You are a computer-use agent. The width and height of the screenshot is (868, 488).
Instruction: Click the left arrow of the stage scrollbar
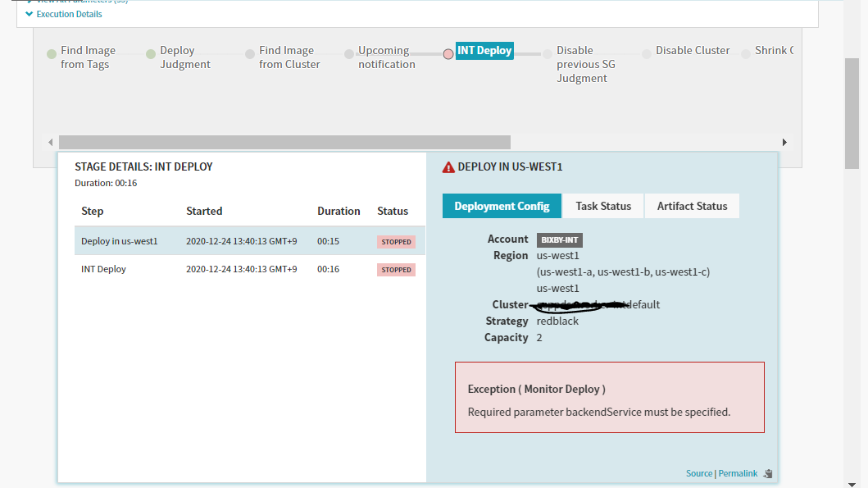click(50, 143)
